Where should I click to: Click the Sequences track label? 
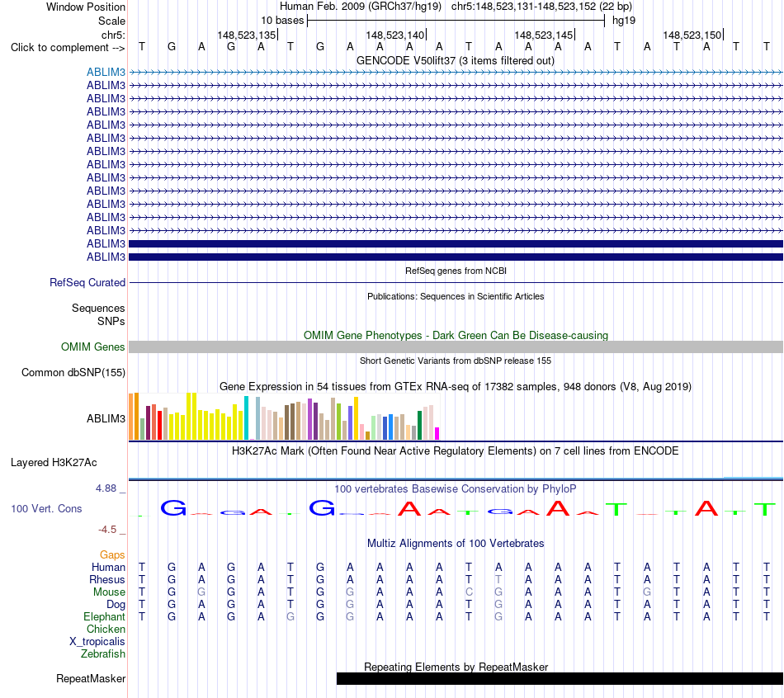point(98,308)
